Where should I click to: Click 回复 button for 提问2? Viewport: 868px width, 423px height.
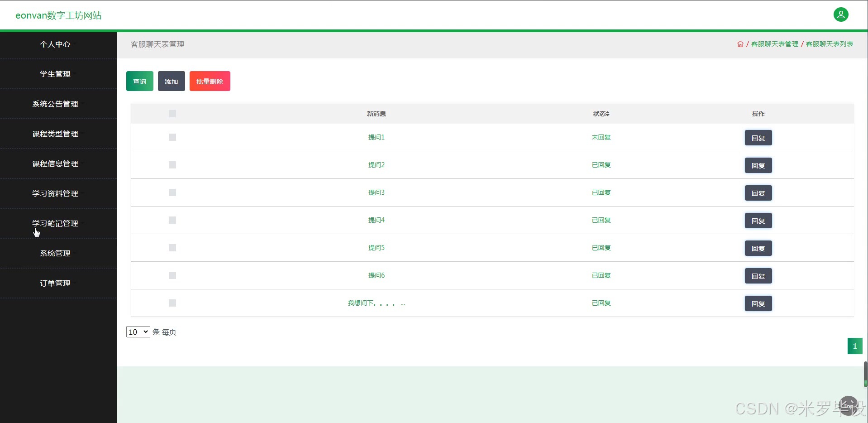(x=758, y=165)
